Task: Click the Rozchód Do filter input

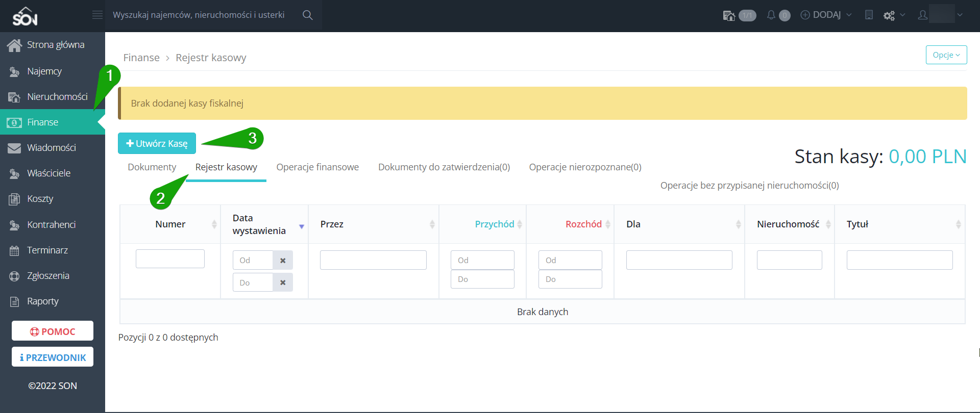Action: coord(570,279)
